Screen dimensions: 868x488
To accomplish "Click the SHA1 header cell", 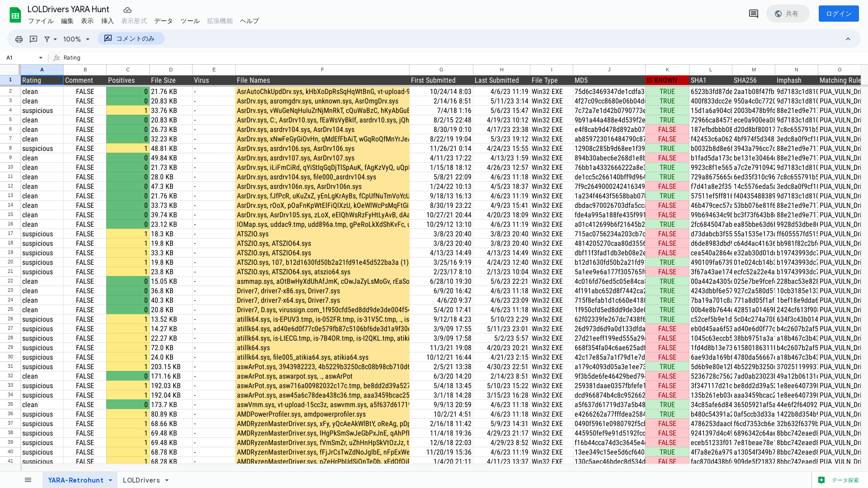I will coord(711,80).
